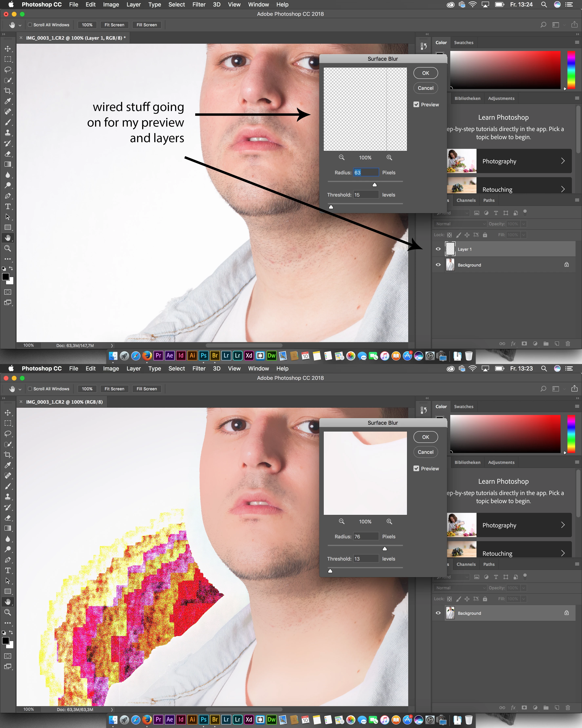Viewport: 582px width, 728px height.
Task: Select the Type tool in the lower Photoshop toolbar
Action: point(8,570)
